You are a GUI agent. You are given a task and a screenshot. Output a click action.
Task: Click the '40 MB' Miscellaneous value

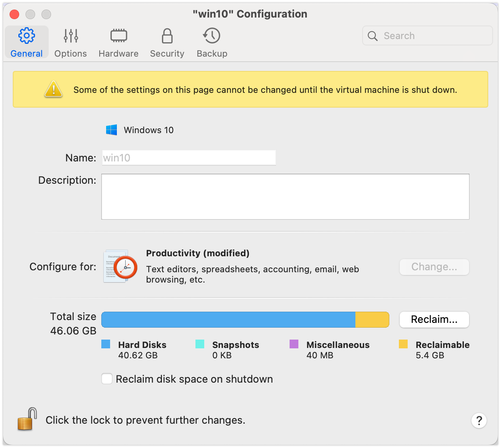pyautogui.click(x=320, y=355)
